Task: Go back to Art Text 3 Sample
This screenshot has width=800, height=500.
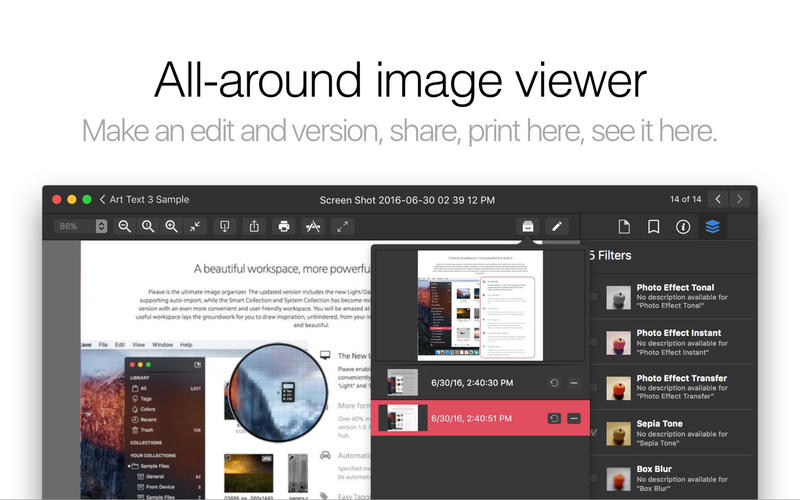Action: [143, 200]
